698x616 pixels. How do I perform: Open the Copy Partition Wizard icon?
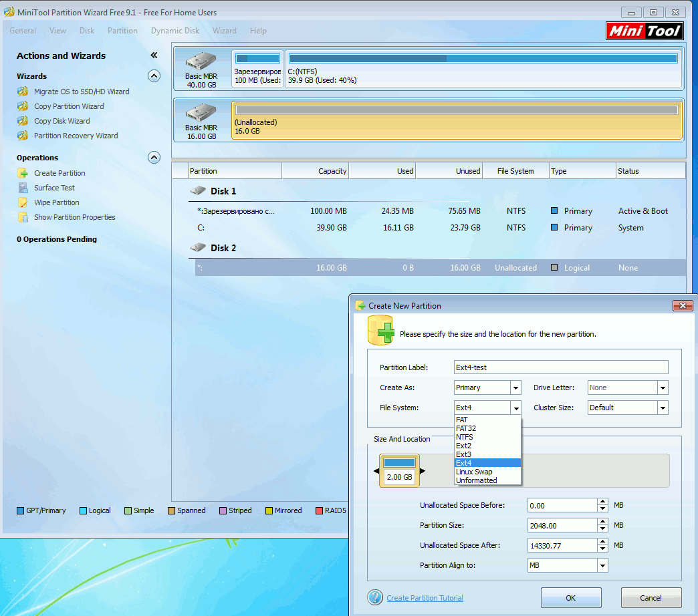(23, 106)
